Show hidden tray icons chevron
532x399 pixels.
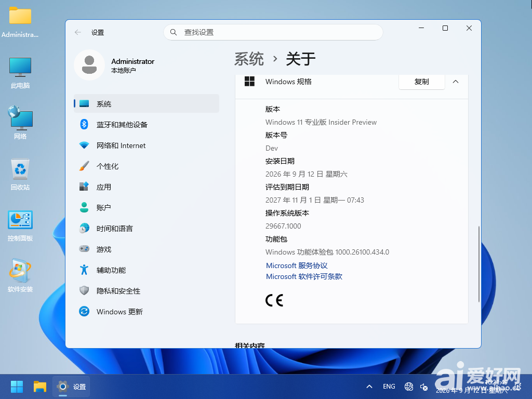[369, 387]
